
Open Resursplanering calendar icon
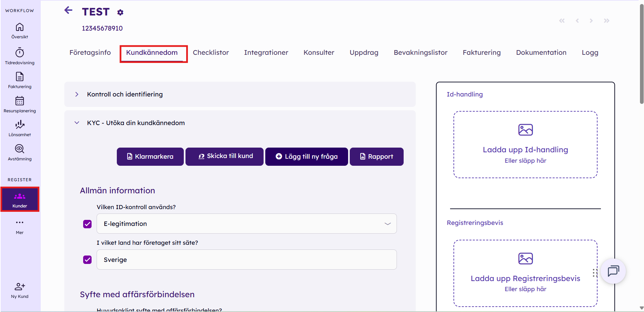point(20,101)
